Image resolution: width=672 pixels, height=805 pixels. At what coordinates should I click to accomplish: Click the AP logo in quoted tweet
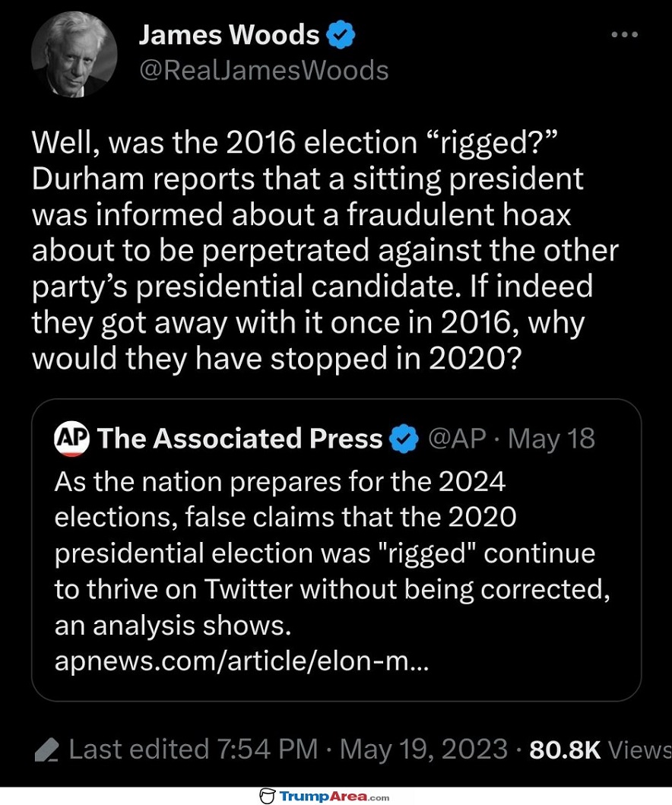coord(72,439)
